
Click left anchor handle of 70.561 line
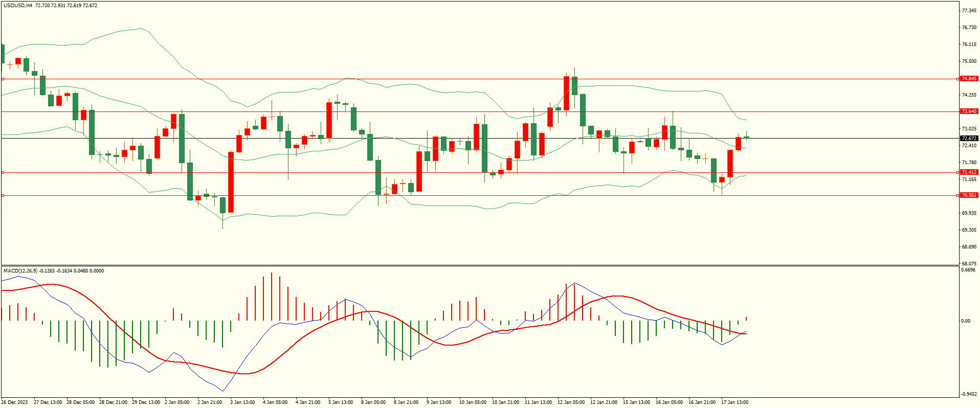(3, 195)
